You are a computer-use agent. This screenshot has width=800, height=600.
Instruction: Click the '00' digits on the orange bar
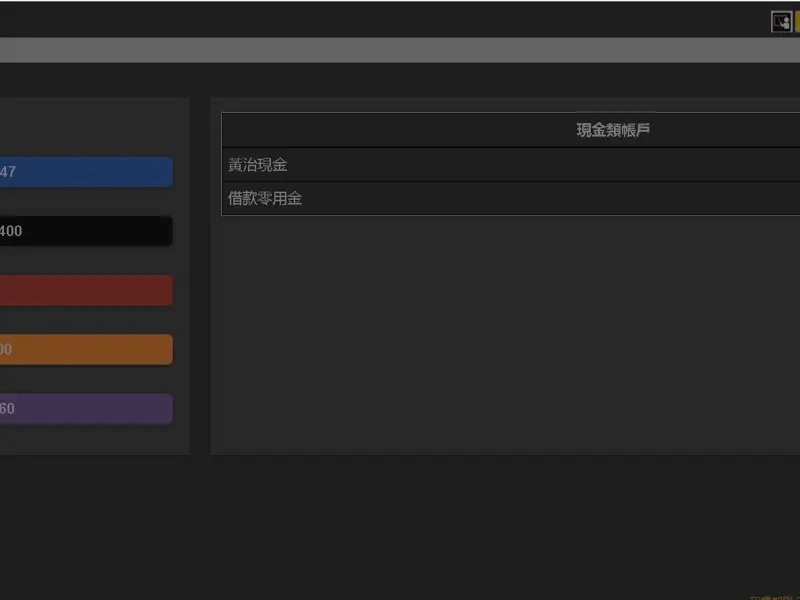6,349
